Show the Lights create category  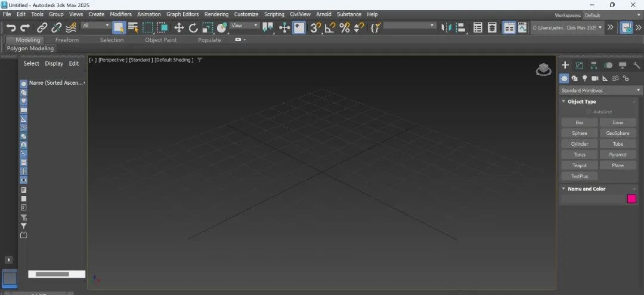585,78
